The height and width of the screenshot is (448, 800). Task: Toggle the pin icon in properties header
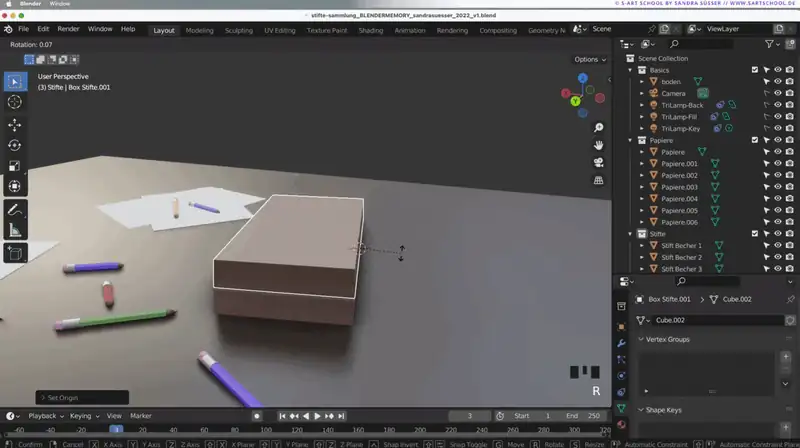click(790, 300)
